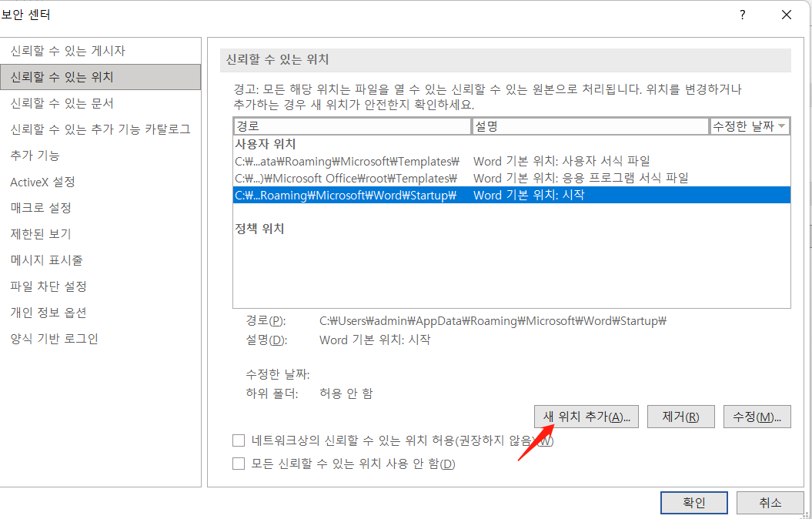
Task: Open 메시지 표시줄 settings
Action: pyautogui.click(x=52, y=260)
